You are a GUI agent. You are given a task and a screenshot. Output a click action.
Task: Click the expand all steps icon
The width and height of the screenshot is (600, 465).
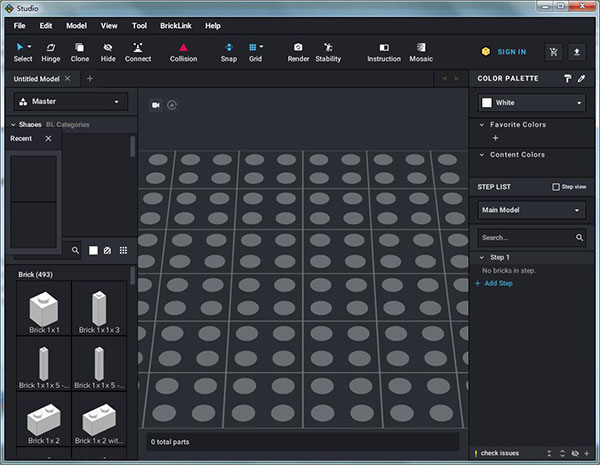[562, 454]
